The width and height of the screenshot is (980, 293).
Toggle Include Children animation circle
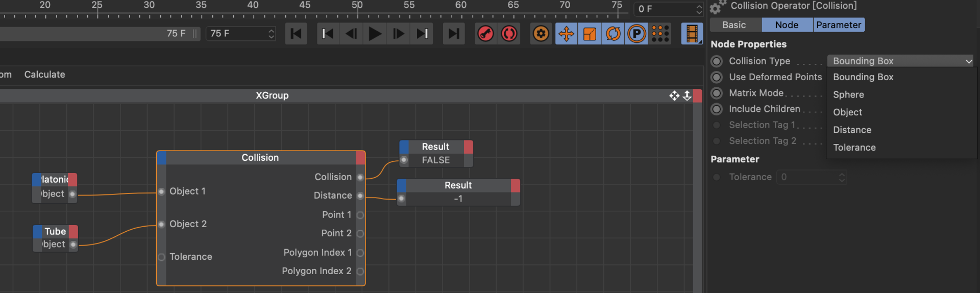(x=717, y=109)
